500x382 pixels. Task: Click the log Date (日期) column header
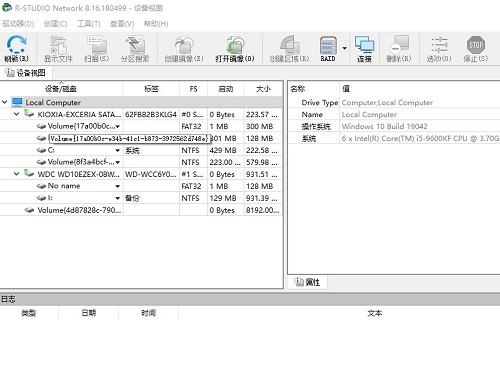click(x=88, y=313)
